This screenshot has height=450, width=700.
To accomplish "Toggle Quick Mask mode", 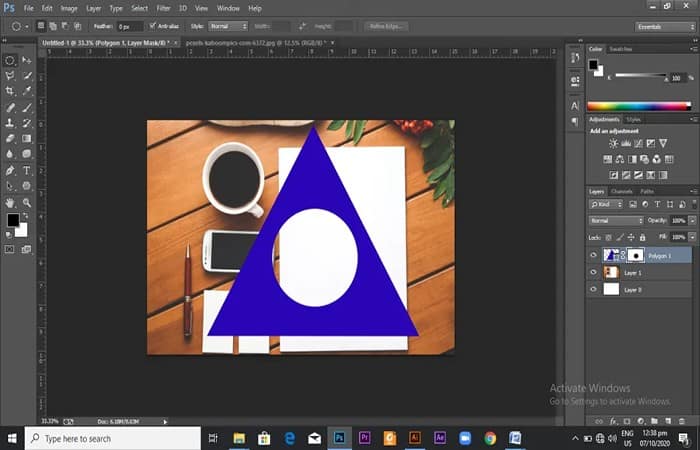I will [x=10, y=249].
